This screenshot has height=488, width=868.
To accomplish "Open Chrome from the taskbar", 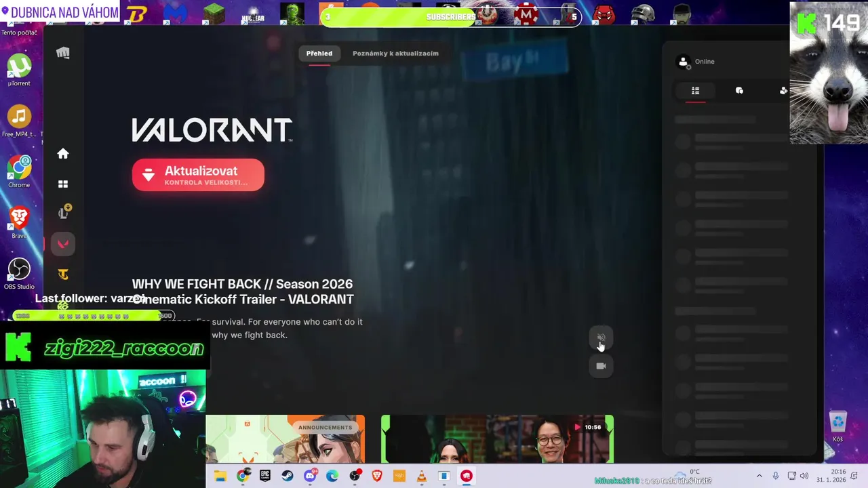I will 243,476.
